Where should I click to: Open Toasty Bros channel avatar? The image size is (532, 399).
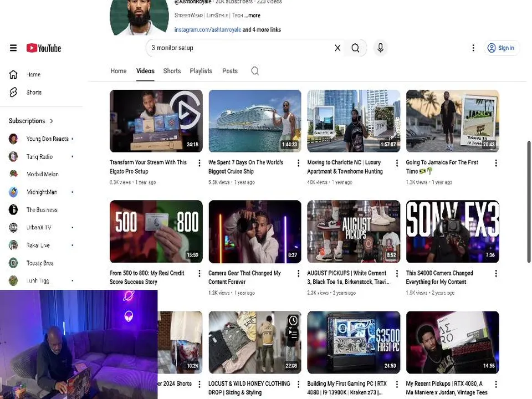pyautogui.click(x=13, y=263)
